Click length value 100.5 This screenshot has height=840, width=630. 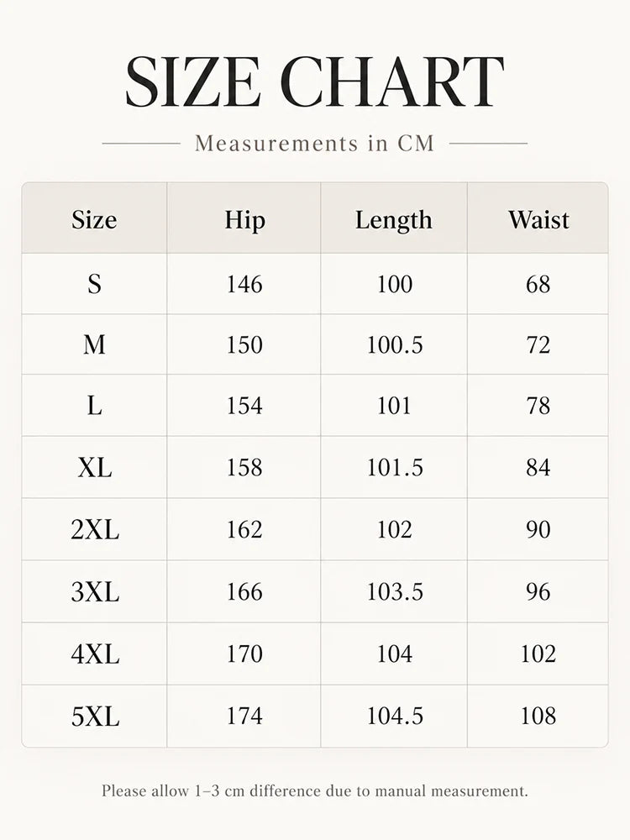coord(394,345)
